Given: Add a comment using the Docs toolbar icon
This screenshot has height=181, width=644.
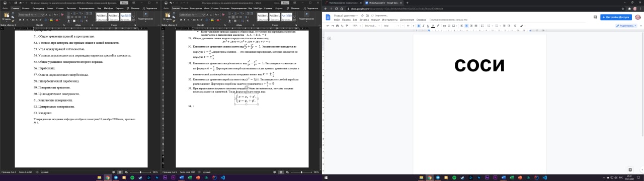Looking at the screenshot, I should (449, 26).
